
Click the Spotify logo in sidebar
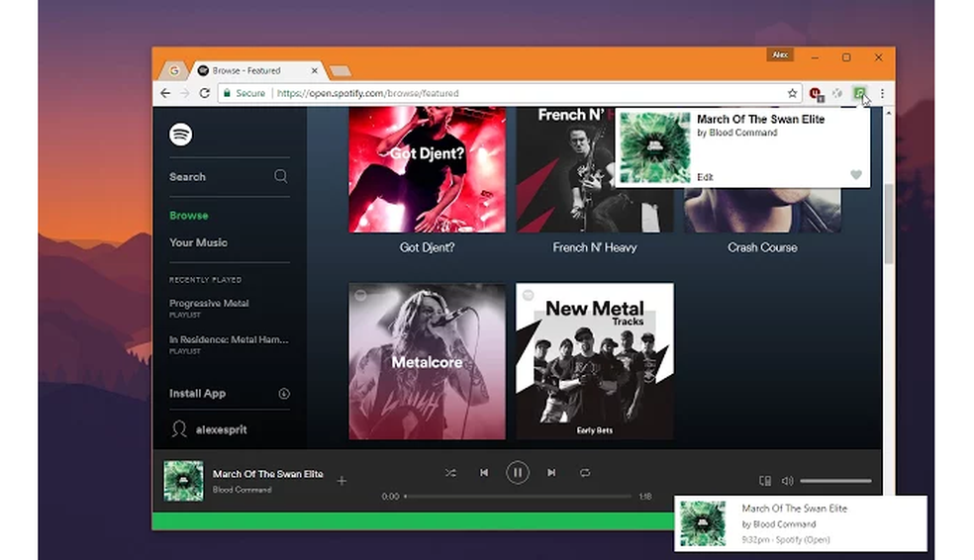click(181, 135)
